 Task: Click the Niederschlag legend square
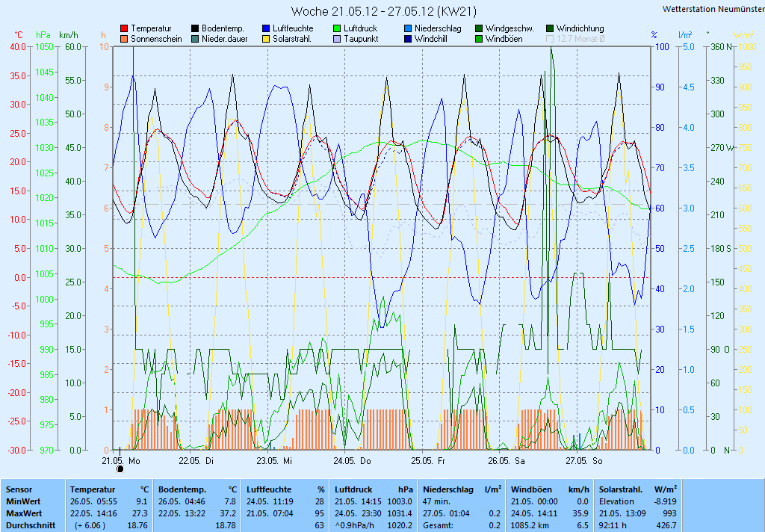pyautogui.click(x=408, y=28)
